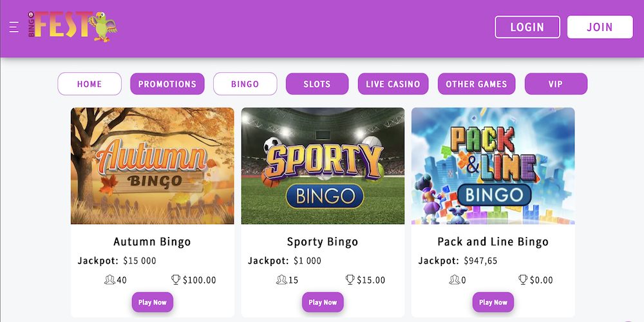
Task: Open the Promotions tab
Action: [x=167, y=84]
